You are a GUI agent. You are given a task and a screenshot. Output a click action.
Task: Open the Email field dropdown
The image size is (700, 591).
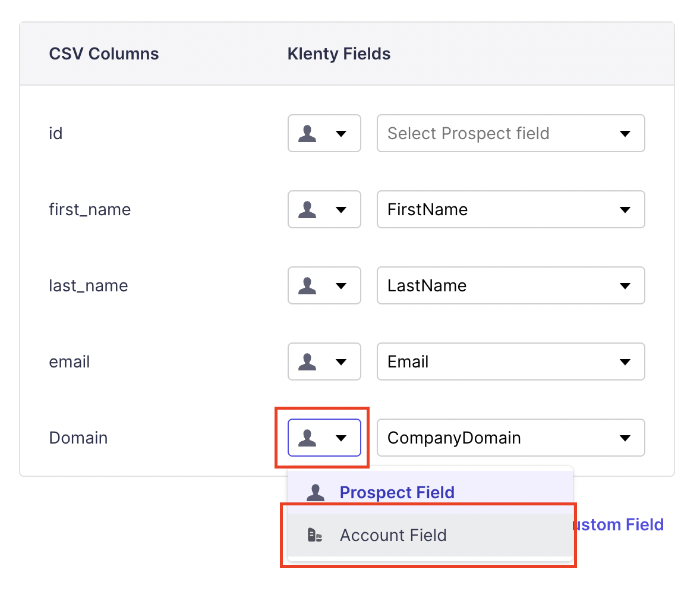510,361
